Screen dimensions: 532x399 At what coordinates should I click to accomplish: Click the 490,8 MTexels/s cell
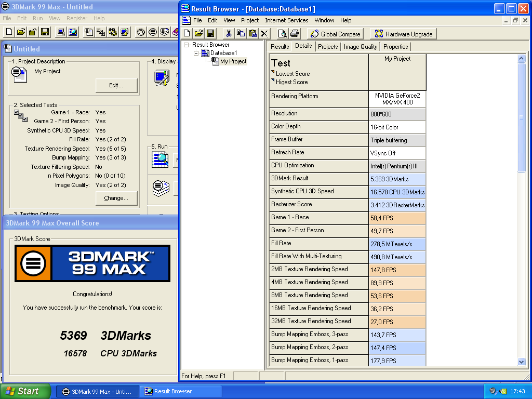(x=397, y=257)
